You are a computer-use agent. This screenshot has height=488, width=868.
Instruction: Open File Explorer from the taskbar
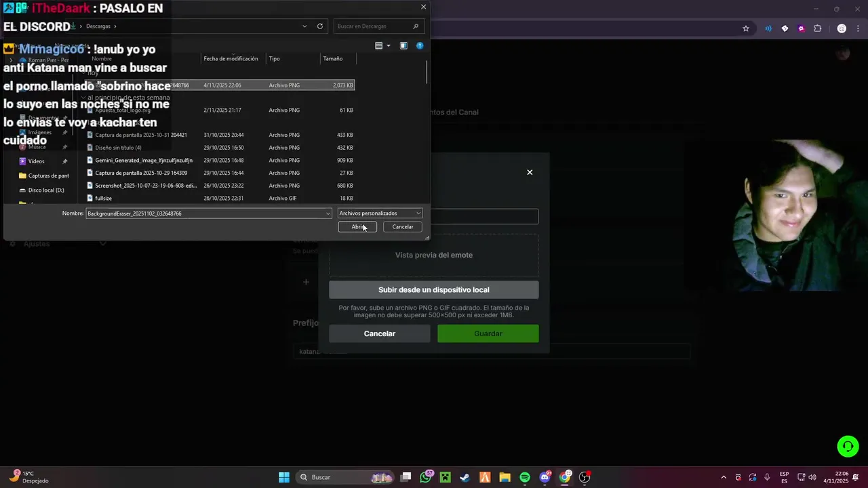tap(505, 477)
